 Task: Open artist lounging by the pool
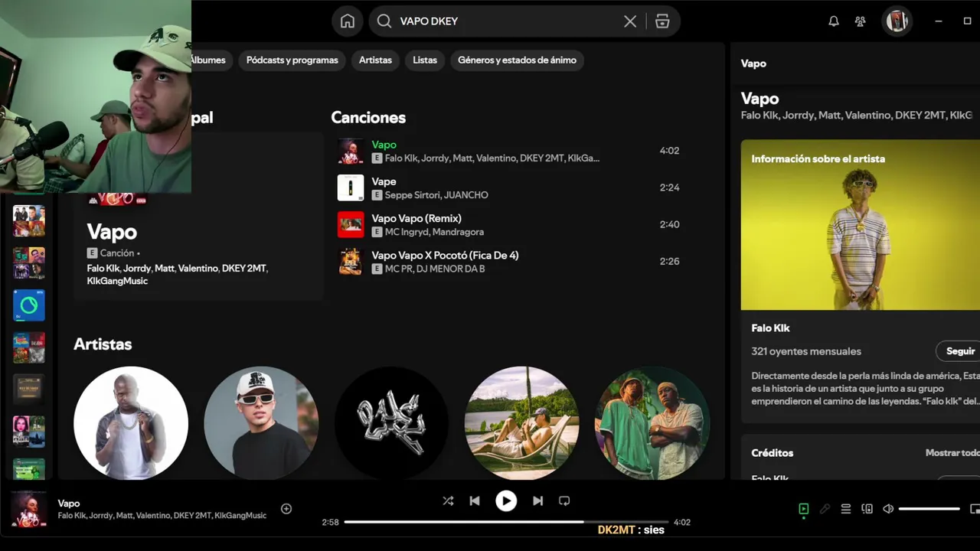click(521, 423)
